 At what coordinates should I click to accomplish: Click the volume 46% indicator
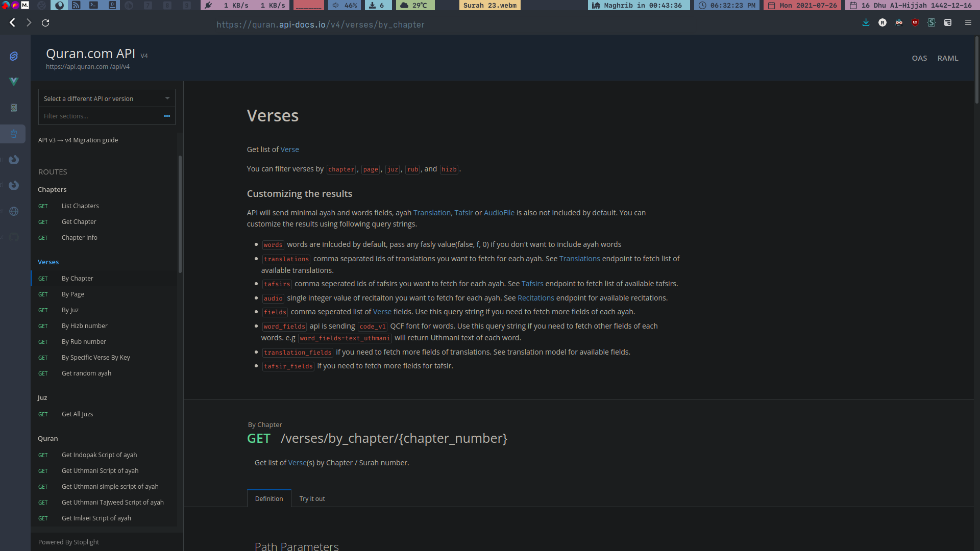345,5
